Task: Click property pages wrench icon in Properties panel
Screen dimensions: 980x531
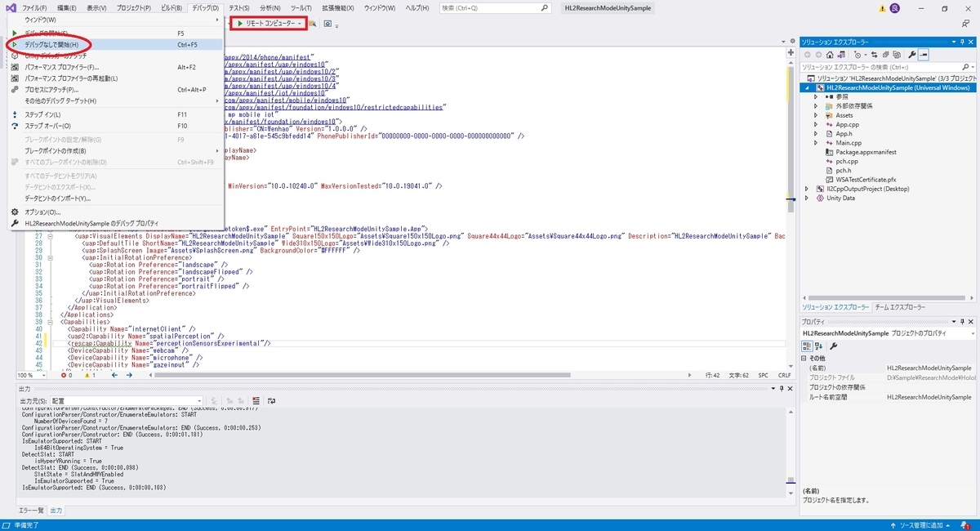Action: click(x=834, y=346)
